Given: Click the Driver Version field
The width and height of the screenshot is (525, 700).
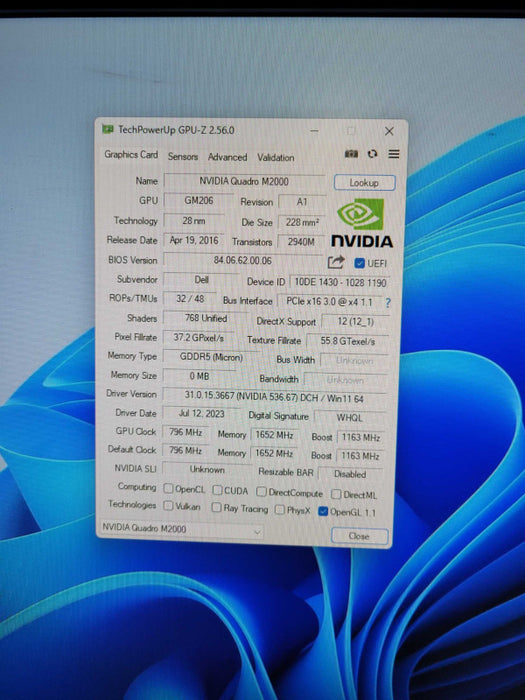Looking at the screenshot, I should [x=274, y=397].
